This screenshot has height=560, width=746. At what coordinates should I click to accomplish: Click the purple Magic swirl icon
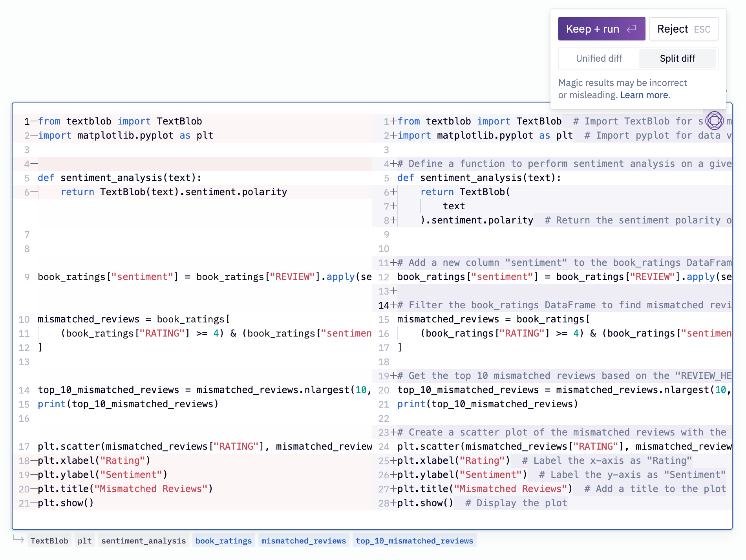click(714, 120)
